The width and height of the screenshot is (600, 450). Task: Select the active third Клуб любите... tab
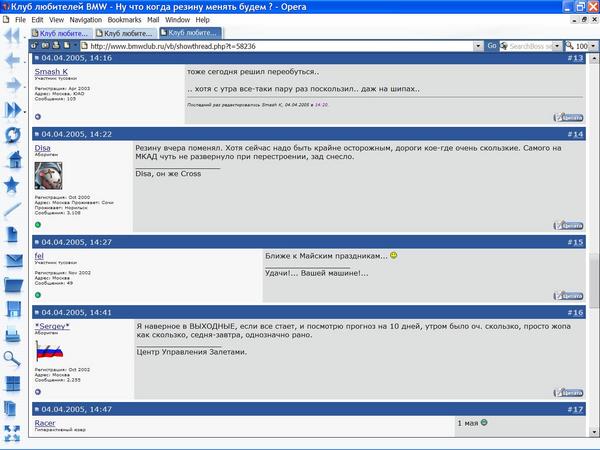(x=190, y=33)
